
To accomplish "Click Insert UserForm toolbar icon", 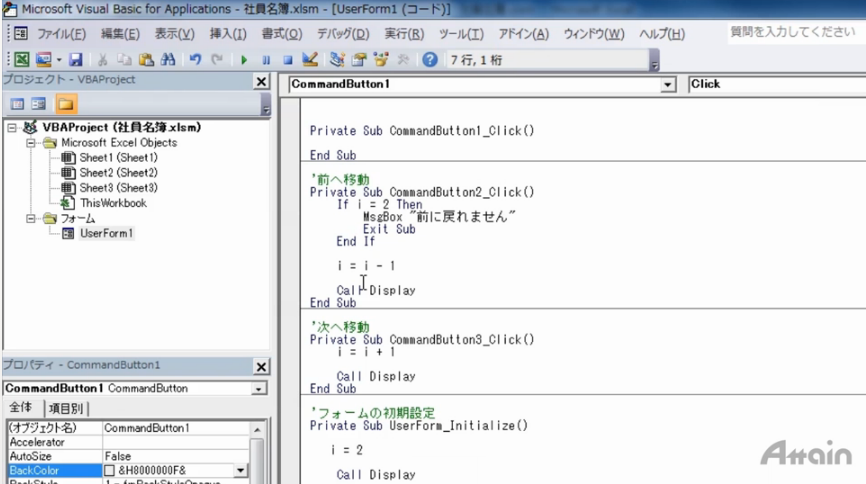I will 43,59.
